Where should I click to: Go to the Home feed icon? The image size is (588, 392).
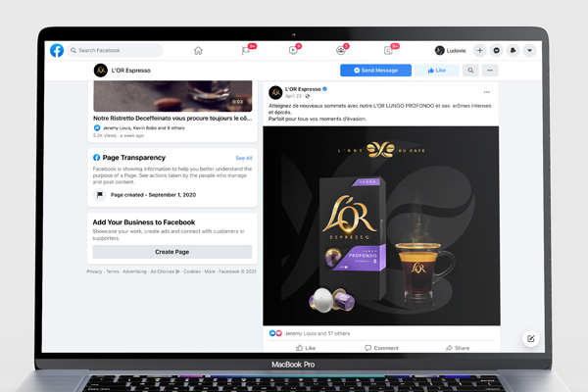(198, 50)
